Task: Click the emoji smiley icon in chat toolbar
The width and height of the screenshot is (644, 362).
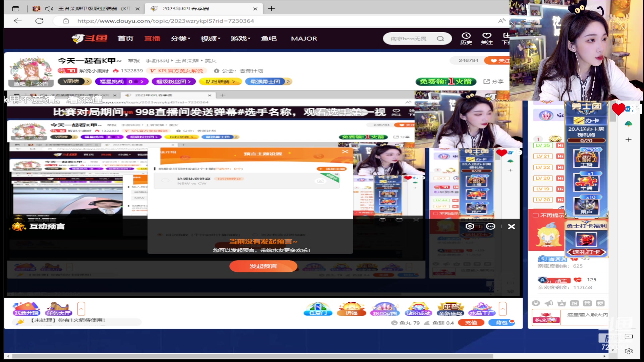Action: [536, 303]
